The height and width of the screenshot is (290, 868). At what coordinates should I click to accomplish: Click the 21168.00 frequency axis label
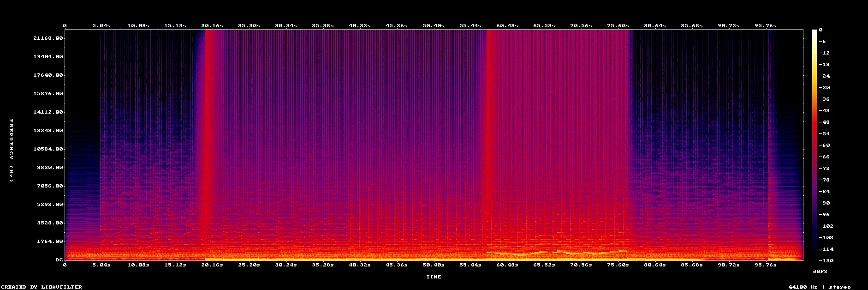pos(48,38)
